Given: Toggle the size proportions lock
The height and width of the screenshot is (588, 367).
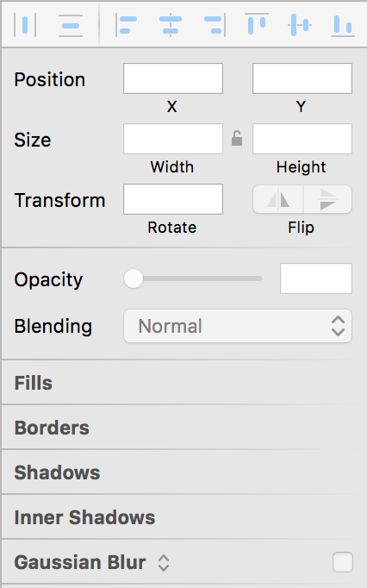Looking at the screenshot, I should pyautogui.click(x=237, y=138).
